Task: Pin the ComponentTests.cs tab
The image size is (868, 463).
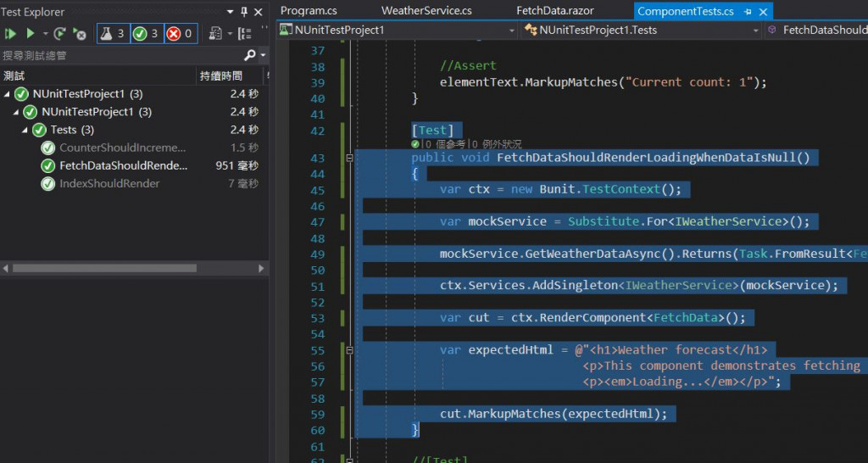Action: pyautogui.click(x=748, y=12)
